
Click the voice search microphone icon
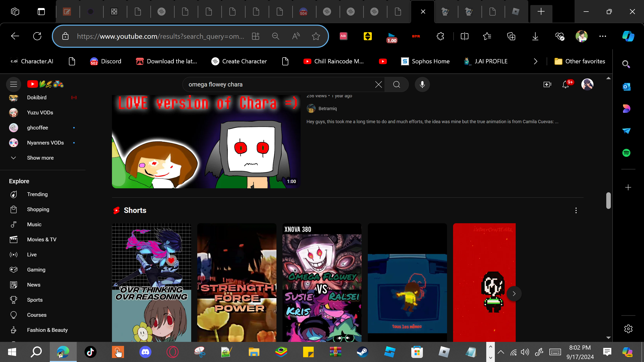(422, 84)
